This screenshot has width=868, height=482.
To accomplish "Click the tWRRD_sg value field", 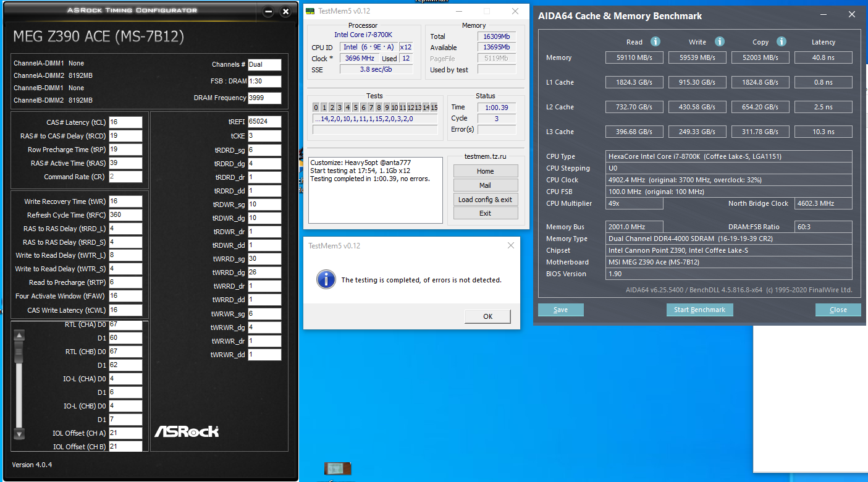I will (x=264, y=259).
